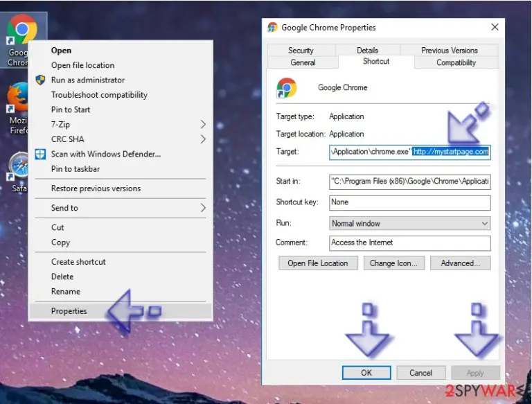Close the Google Chrome Properties dialog
Screen dimensions: 532x404
click(495, 27)
